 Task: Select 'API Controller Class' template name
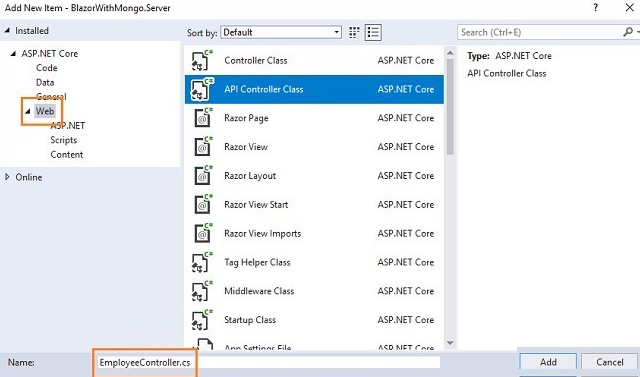tap(264, 89)
